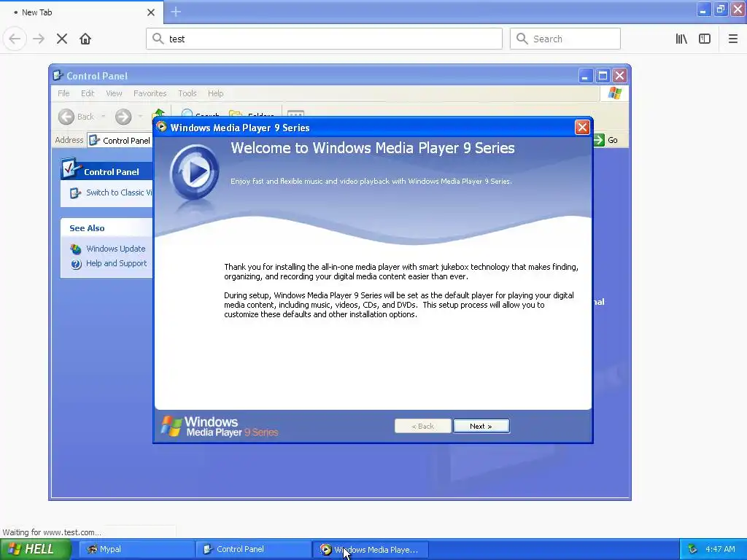The image size is (747, 560).
Task: Click Next in the Media Player setup
Action: [481, 426]
